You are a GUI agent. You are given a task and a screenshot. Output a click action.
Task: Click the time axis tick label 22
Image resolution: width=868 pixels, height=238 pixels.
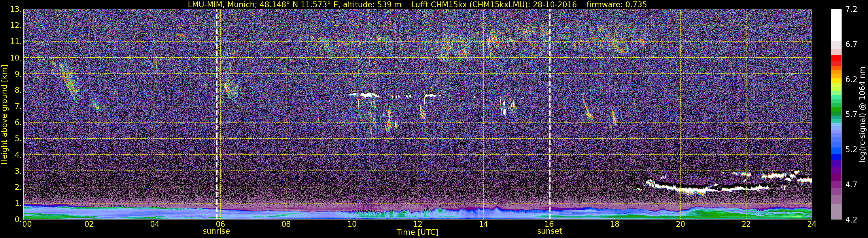(746, 224)
